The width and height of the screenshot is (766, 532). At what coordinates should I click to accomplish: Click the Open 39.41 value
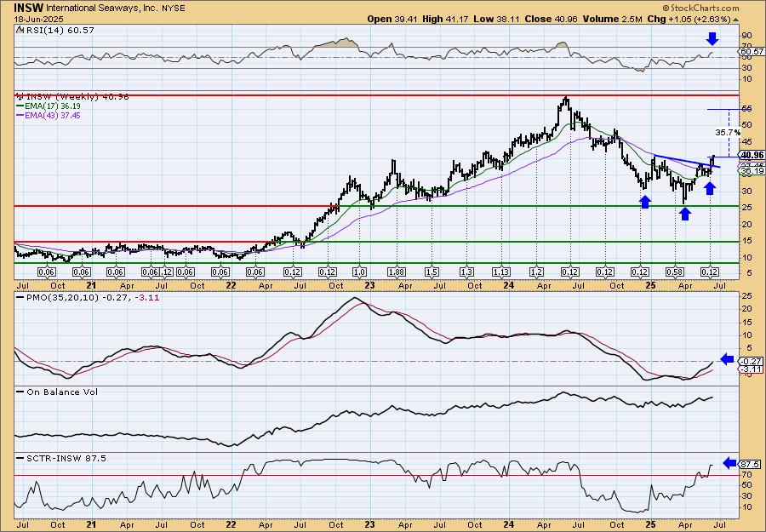tap(392, 19)
